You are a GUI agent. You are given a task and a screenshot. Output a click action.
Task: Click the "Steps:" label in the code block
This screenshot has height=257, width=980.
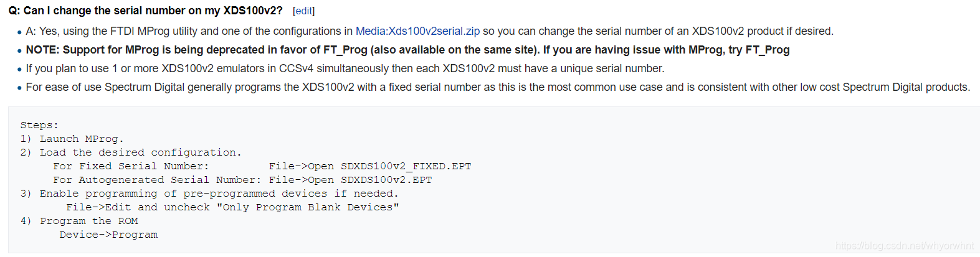point(39,125)
